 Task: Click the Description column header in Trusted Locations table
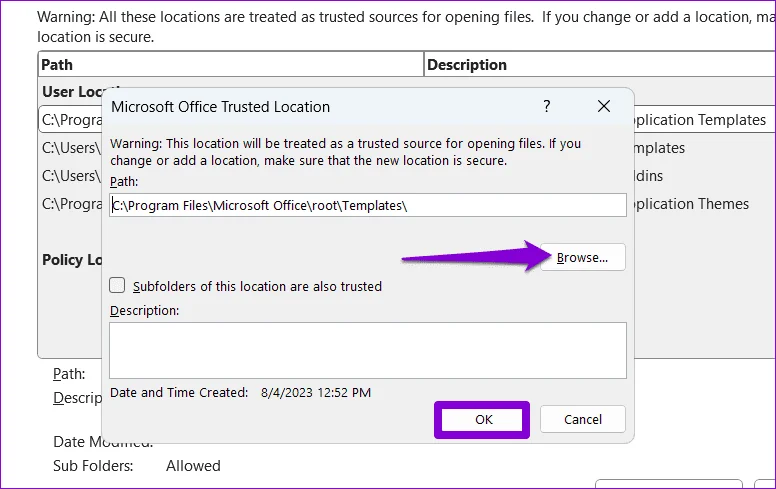600,64
